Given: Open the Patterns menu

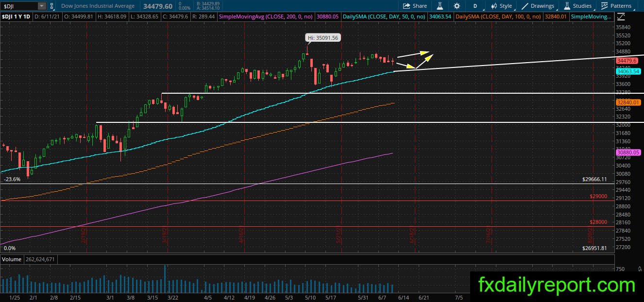Looking at the screenshot, I should point(616,6).
